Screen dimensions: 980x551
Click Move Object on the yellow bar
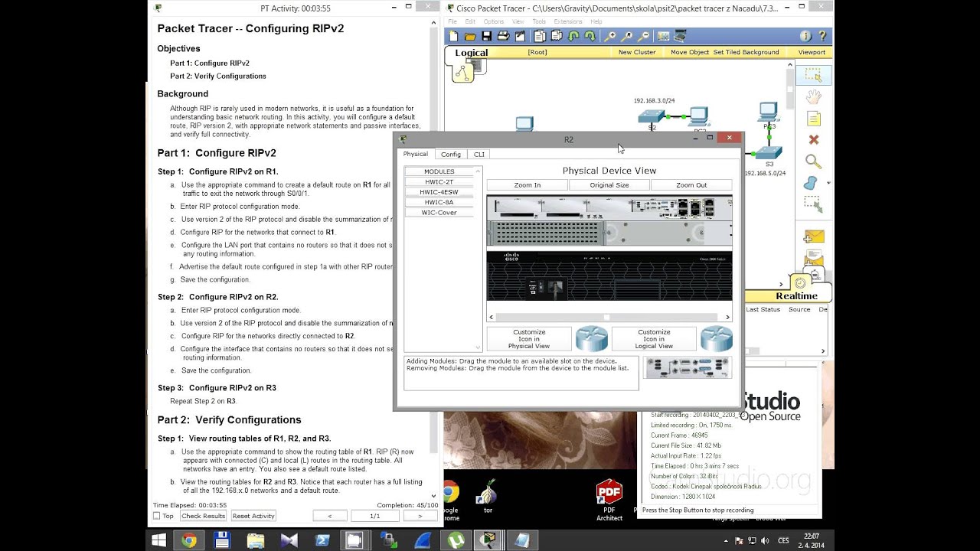pos(690,52)
